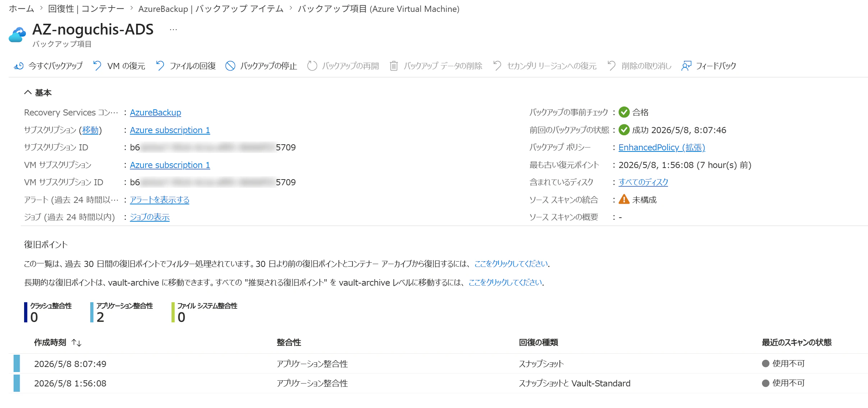The height and width of the screenshot is (408, 868).
Task: Open EnhancedPolicy (拡張) policy link
Action: (662, 147)
